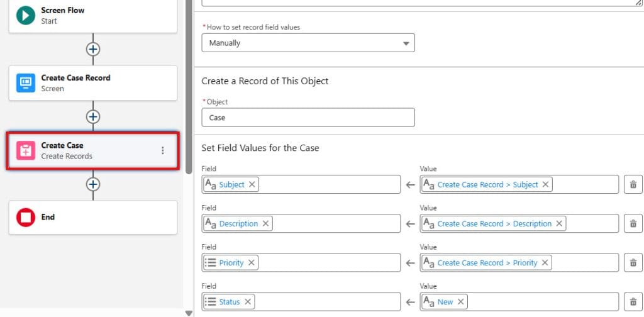The width and height of the screenshot is (644, 317).
Task: Click the Description field name link
Action: (x=238, y=224)
